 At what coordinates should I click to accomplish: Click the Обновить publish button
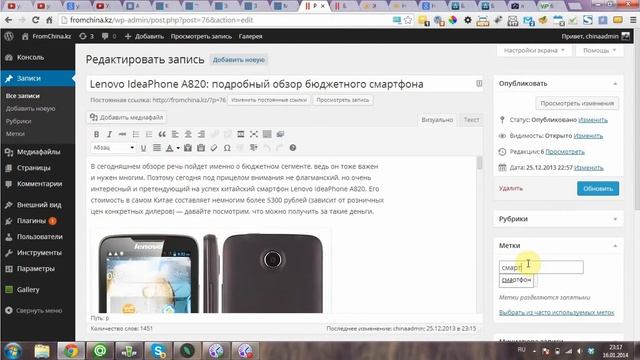coord(598,189)
